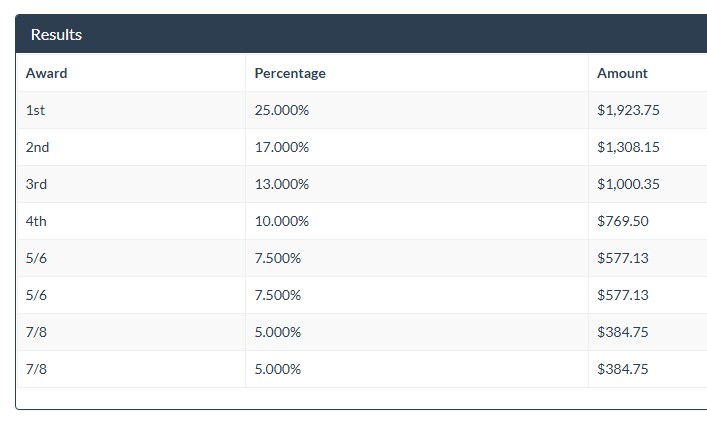Select the Percentage column header

[x=290, y=73]
